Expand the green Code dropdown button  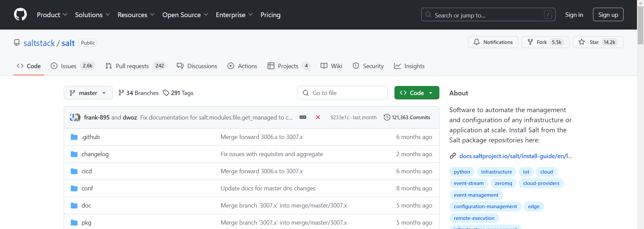pyautogui.click(x=417, y=93)
